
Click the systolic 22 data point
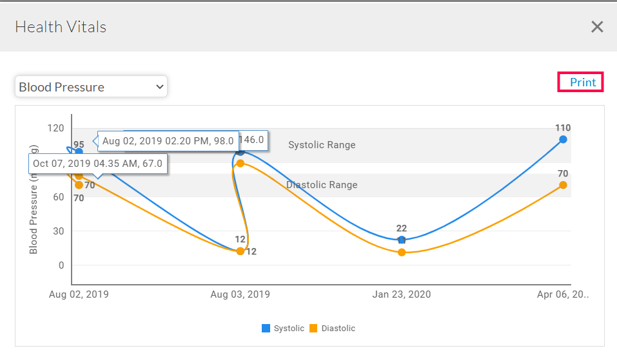point(402,240)
